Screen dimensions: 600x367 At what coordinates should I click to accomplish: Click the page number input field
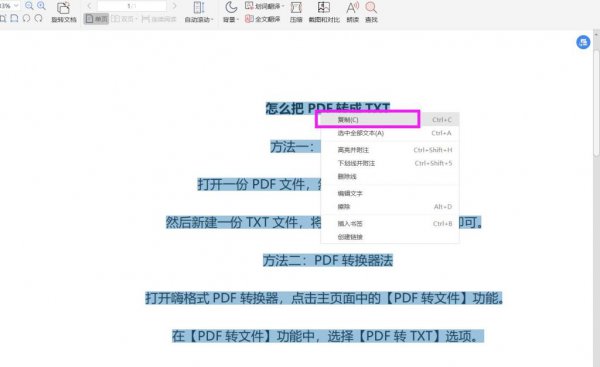pyautogui.click(x=132, y=6)
